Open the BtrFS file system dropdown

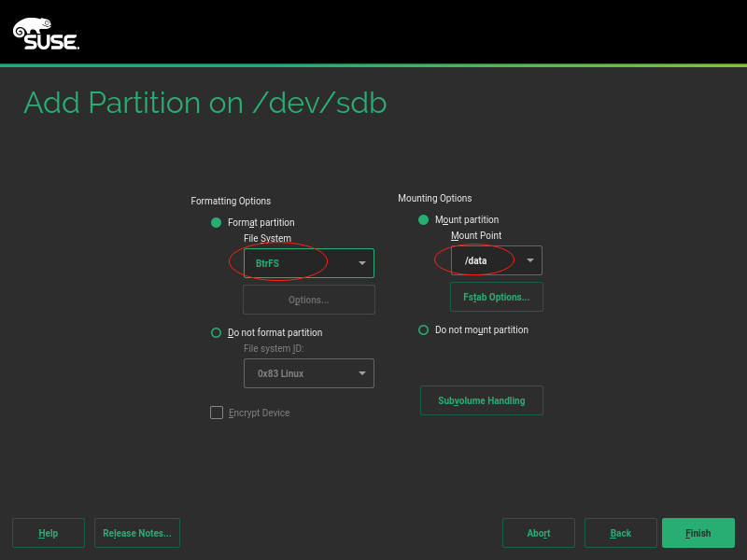309,263
